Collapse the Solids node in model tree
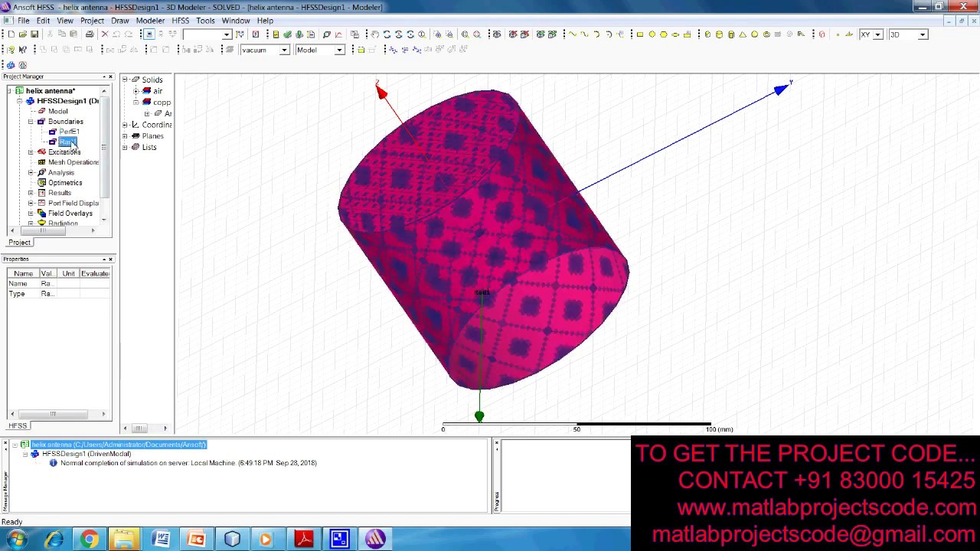Image resolution: width=980 pixels, height=551 pixels. 125,80
